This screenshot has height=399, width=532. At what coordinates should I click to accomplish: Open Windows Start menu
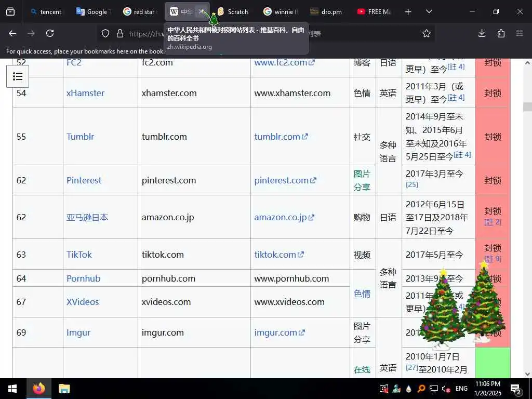point(12,389)
